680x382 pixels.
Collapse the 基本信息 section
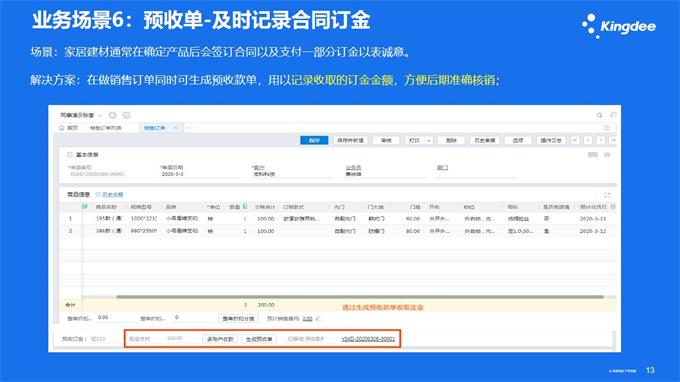click(x=69, y=155)
